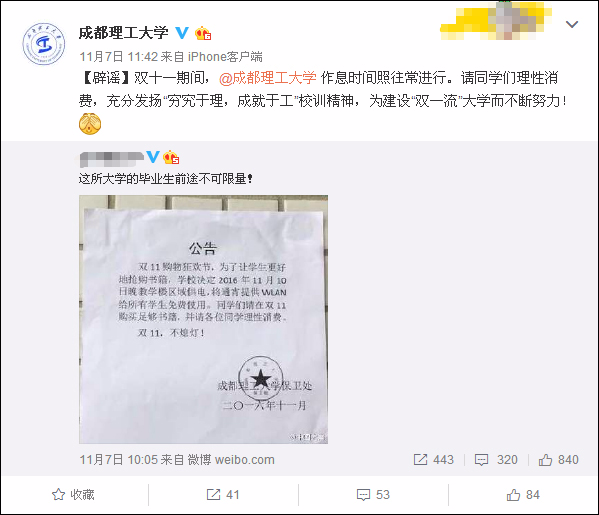Toggle 收藏 to favorite this post

click(73, 495)
